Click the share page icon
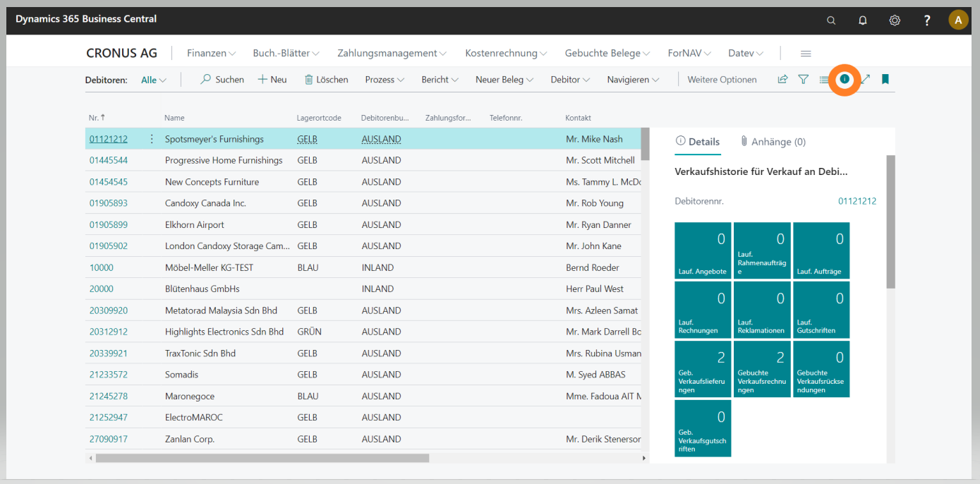This screenshot has width=980, height=484. tap(782, 80)
